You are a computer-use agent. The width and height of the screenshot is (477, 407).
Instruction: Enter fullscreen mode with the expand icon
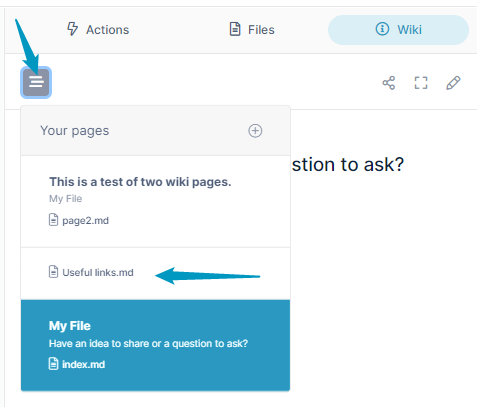coord(421,83)
